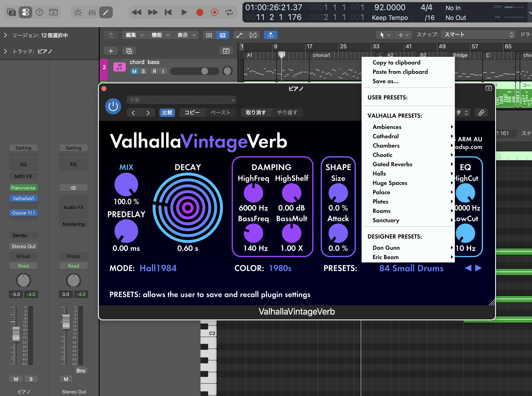
Task: Select previous plugin setting arrow
Action: tap(134, 113)
